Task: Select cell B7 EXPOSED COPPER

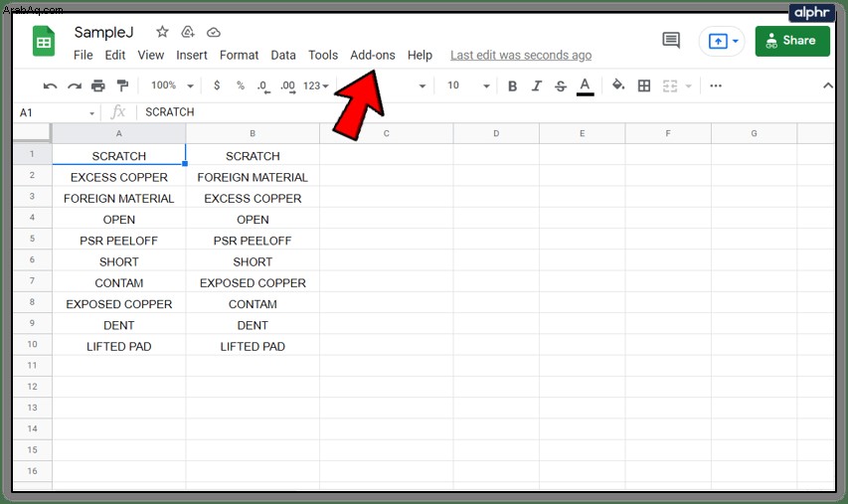Action: coord(253,283)
